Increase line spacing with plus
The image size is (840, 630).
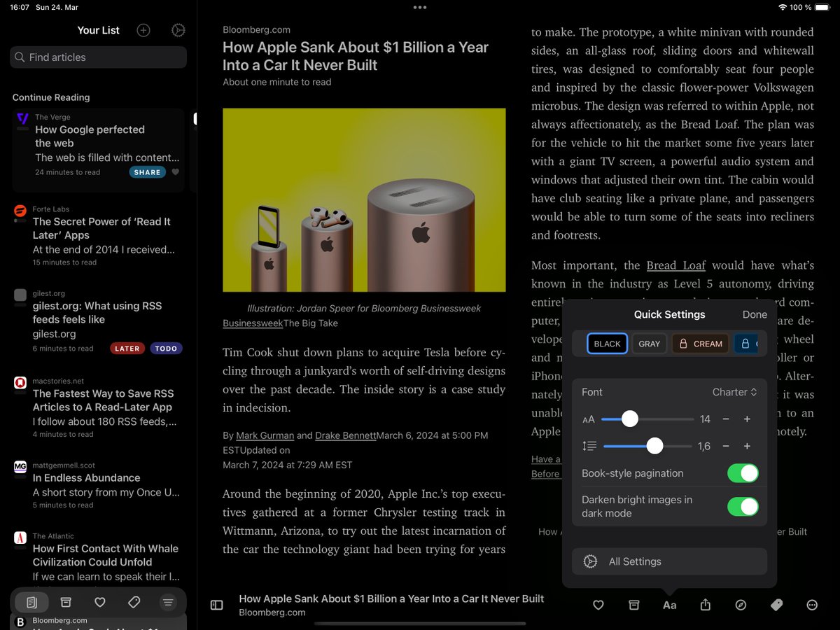tap(747, 446)
